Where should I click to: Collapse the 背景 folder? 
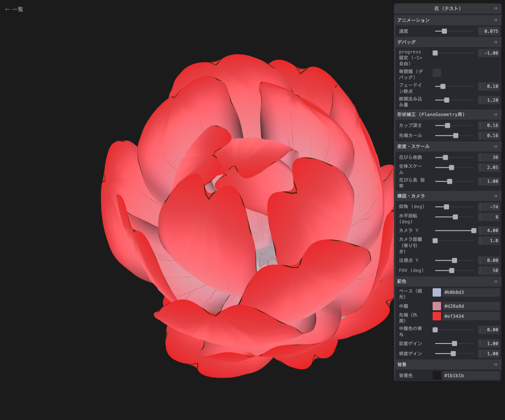pos(448,365)
